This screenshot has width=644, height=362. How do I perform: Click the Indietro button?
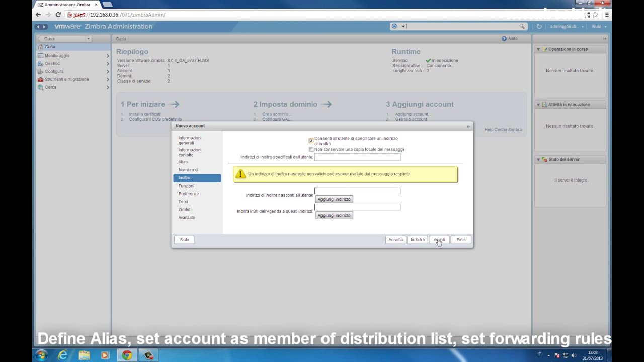[418, 240]
